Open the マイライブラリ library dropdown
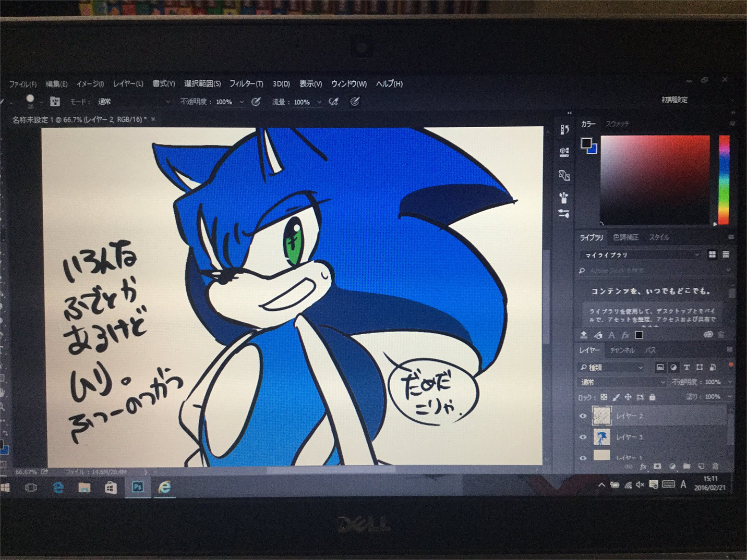This screenshot has height=560, width=747. click(x=640, y=254)
